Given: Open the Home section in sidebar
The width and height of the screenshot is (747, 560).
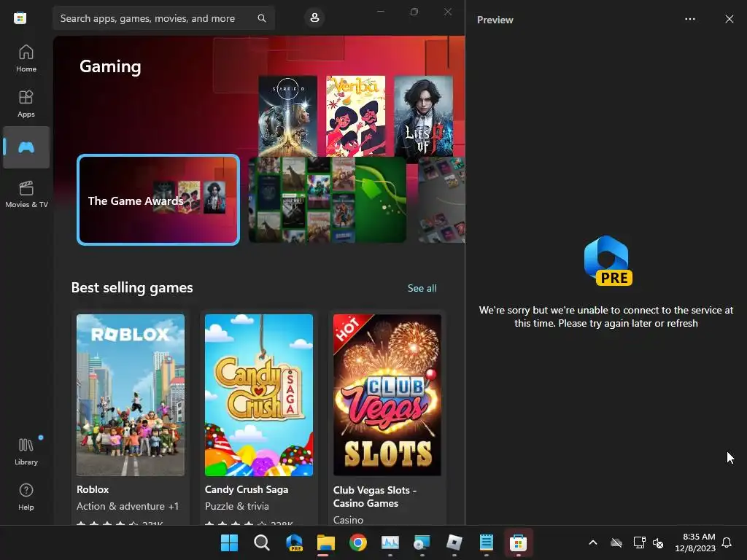Looking at the screenshot, I should (x=26, y=58).
